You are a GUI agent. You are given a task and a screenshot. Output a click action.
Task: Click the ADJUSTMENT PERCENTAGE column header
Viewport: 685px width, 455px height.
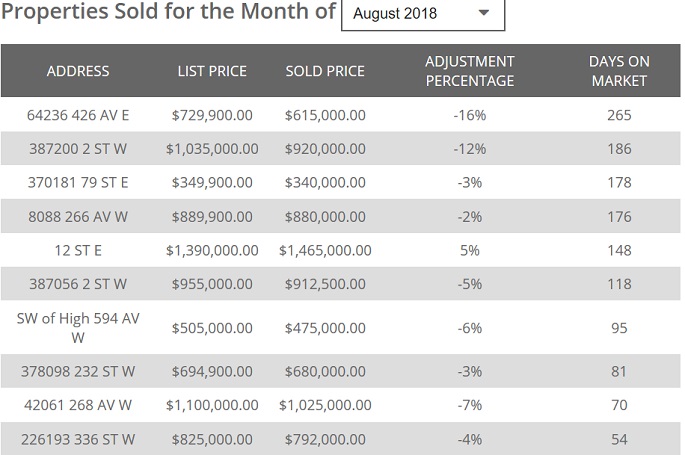click(x=469, y=71)
